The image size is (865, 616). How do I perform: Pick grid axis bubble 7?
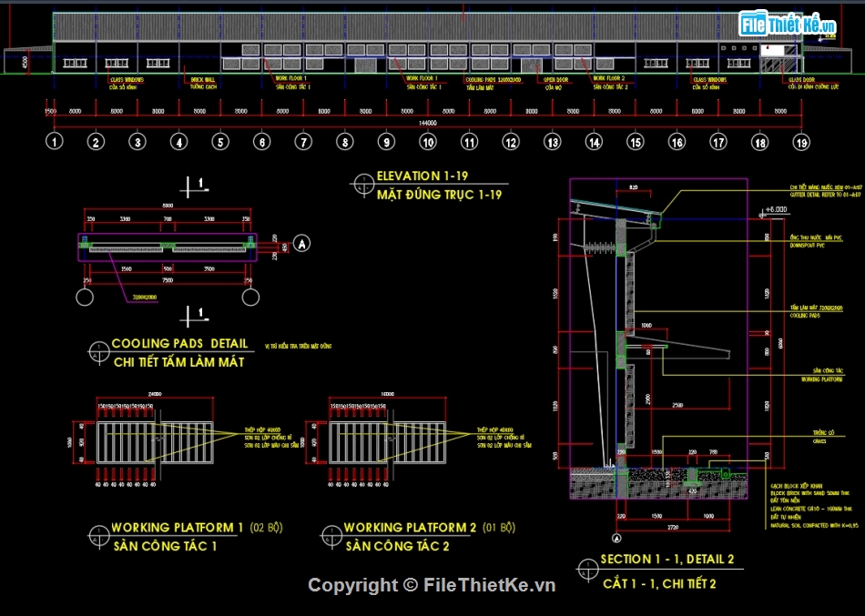(303, 142)
